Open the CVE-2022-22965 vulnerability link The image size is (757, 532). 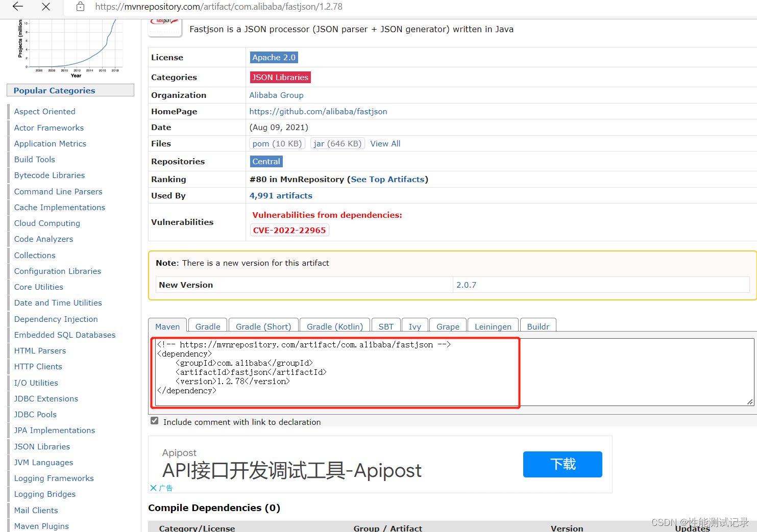pos(289,231)
